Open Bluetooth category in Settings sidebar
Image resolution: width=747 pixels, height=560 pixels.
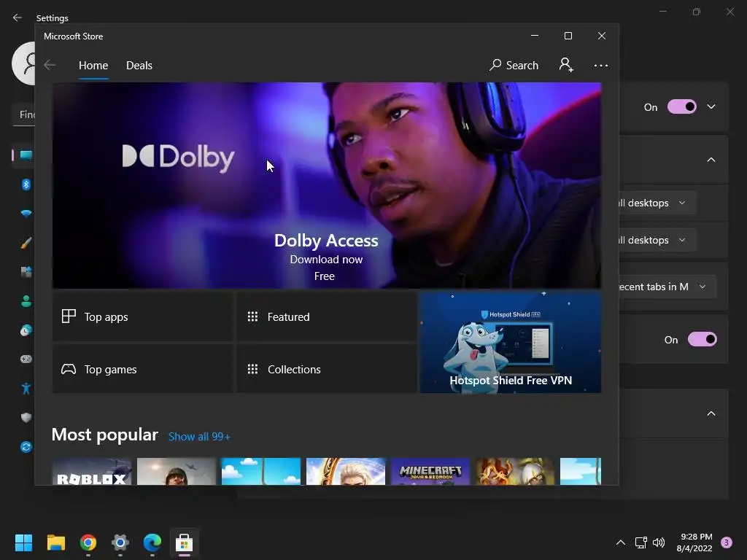[x=26, y=184]
